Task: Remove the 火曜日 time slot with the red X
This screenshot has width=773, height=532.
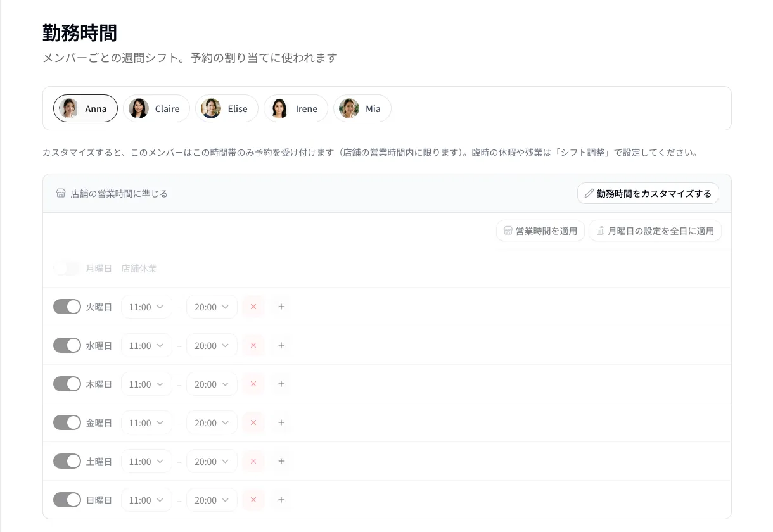Action: [253, 307]
